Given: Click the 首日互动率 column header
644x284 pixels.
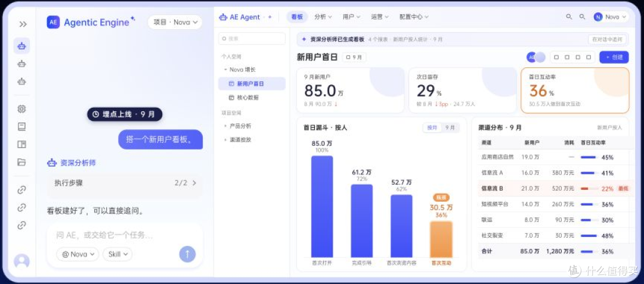Looking at the screenshot, I should click(593, 143).
